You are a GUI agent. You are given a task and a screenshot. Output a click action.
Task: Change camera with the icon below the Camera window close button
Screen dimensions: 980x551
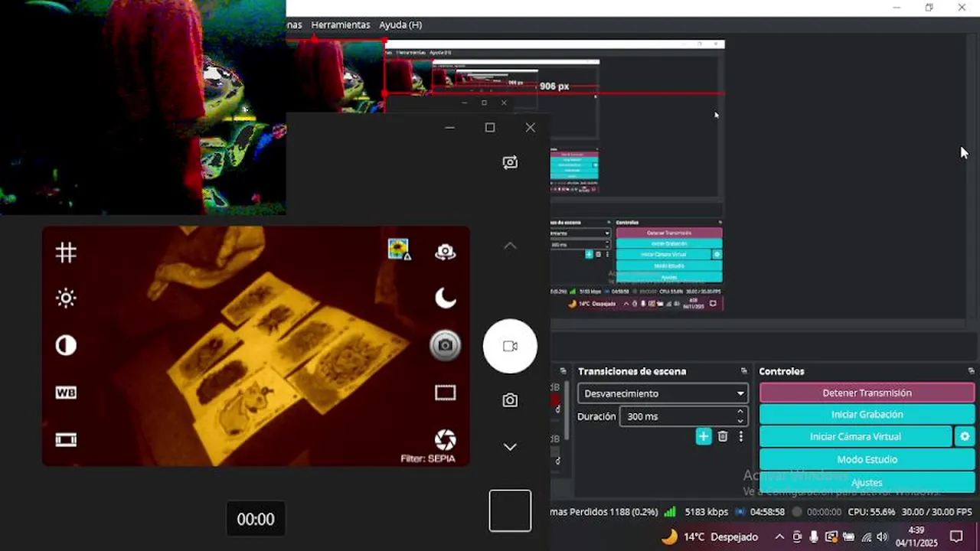pos(510,162)
